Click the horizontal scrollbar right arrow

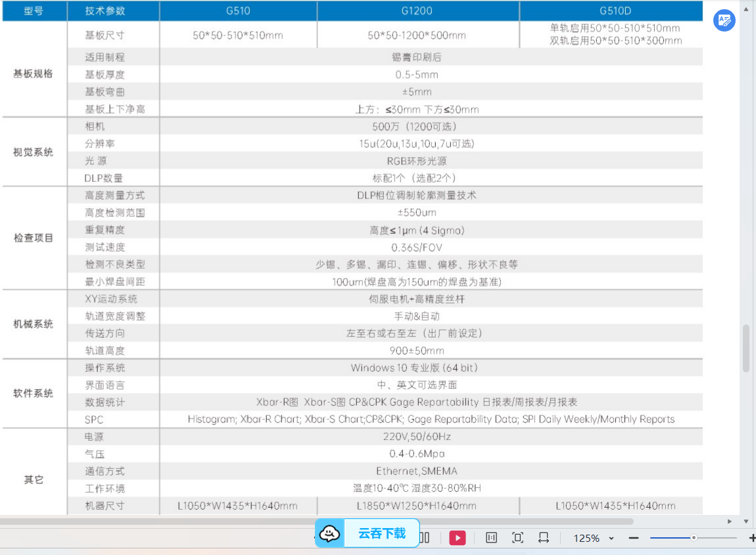click(x=730, y=522)
